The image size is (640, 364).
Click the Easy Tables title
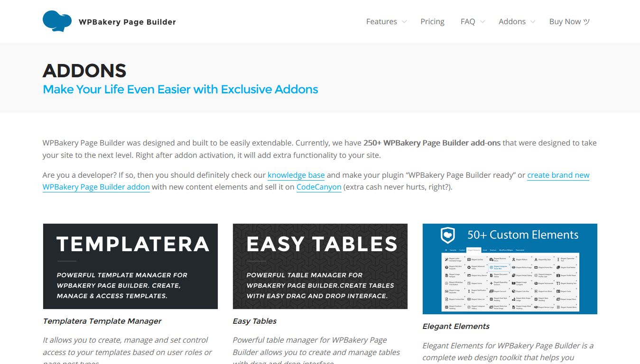(255, 321)
